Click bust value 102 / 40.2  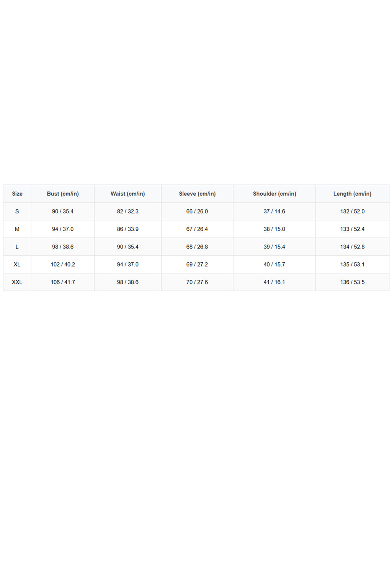(63, 265)
